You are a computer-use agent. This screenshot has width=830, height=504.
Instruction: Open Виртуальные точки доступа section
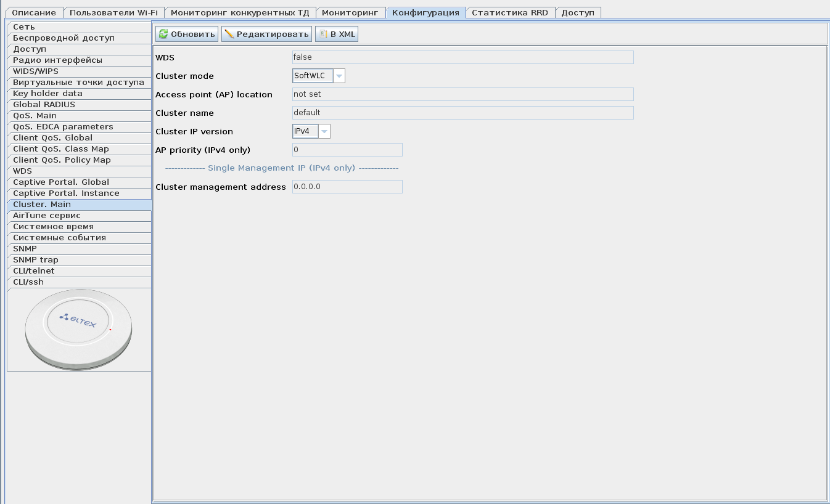click(79, 83)
